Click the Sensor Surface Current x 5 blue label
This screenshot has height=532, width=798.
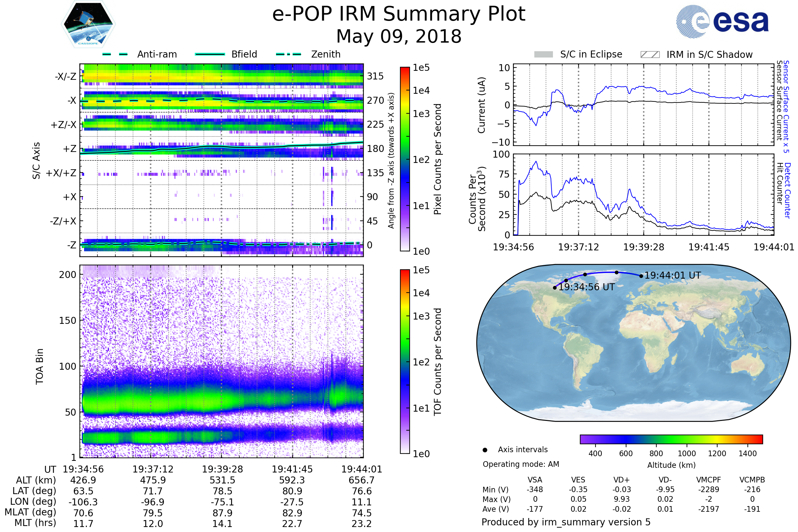coord(786,106)
